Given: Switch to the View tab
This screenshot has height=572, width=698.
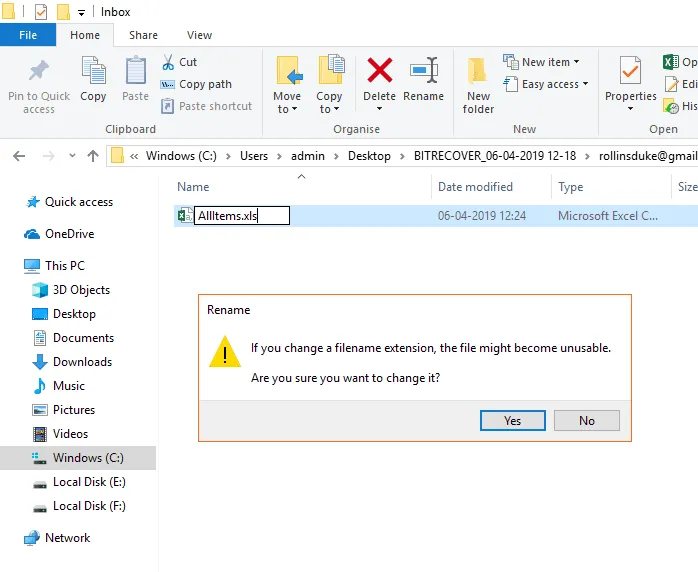Looking at the screenshot, I should pos(199,35).
